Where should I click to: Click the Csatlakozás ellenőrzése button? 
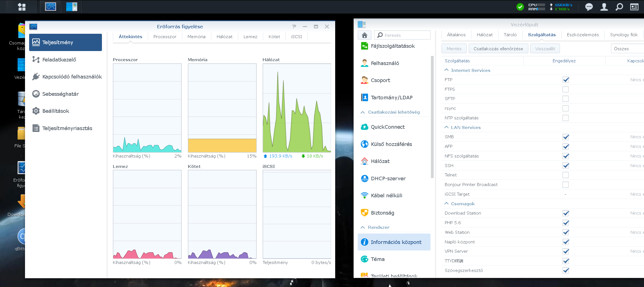pyautogui.click(x=498, y=49)
